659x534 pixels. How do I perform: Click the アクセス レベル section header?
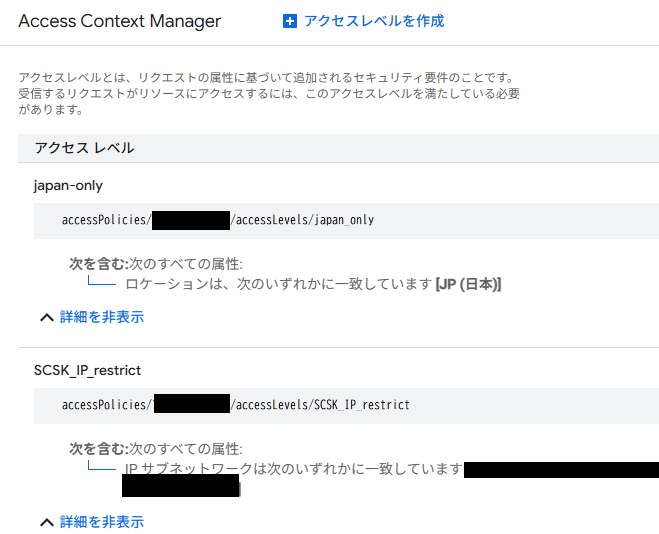pos(84,148)
